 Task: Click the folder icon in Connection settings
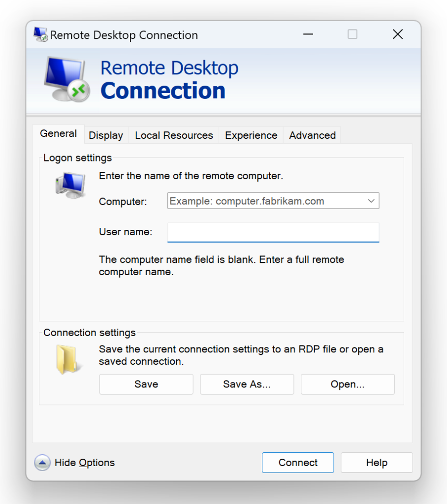pyautogui.click(x=68, y=359)
